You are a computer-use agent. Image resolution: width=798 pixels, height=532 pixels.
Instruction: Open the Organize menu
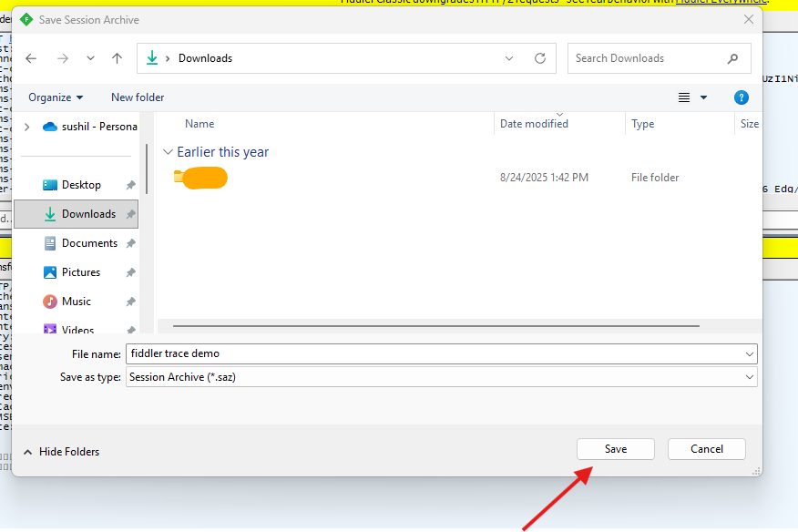[55, 97]
